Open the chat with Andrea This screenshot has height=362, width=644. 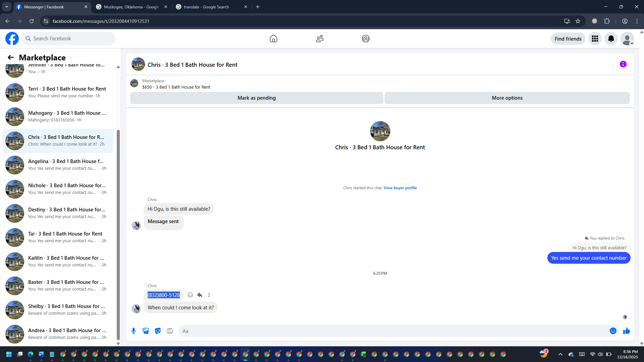[58, 334]
